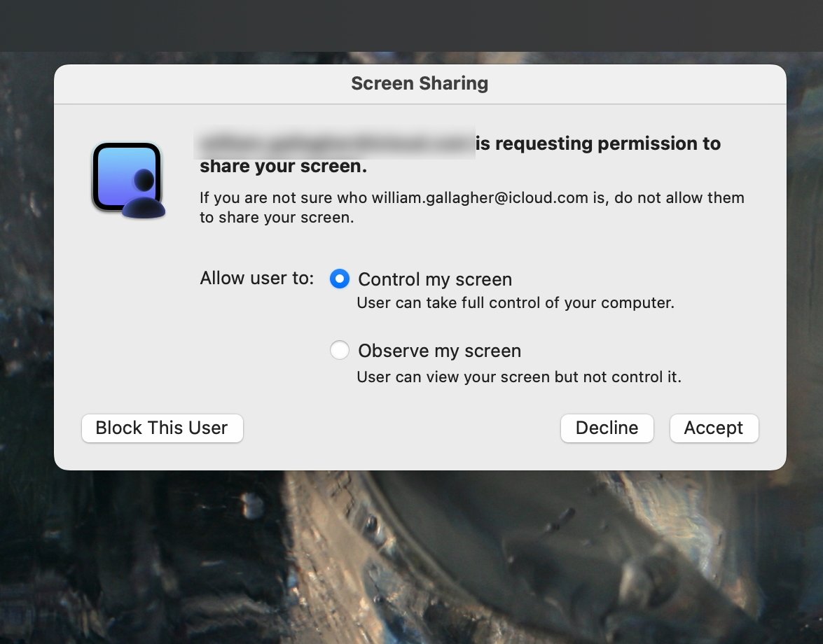Image resolution: width=823 pixels, height=644 pixels.
Task: Click the 'Observe my screen' label text
Action: point(439,351)
